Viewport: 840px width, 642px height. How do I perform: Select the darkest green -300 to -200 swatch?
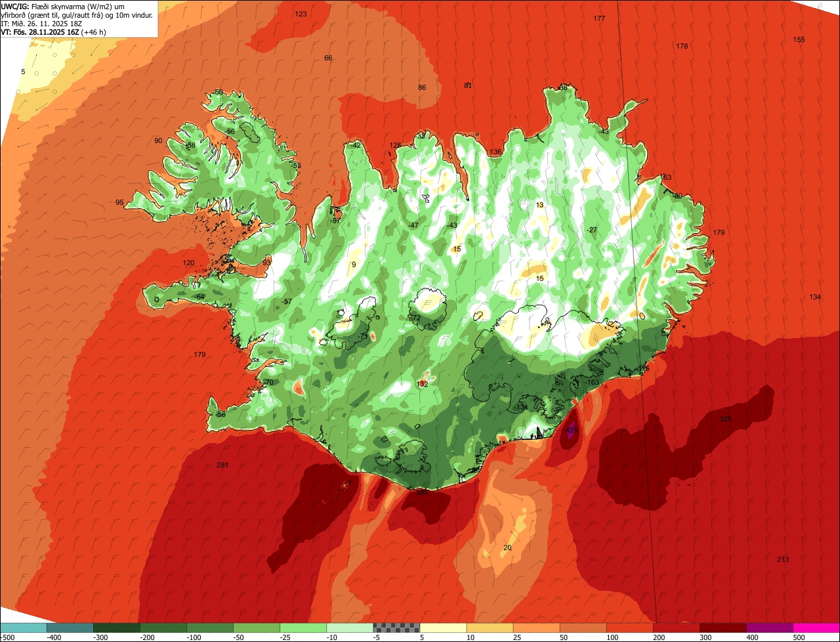[x=116, y=627]
